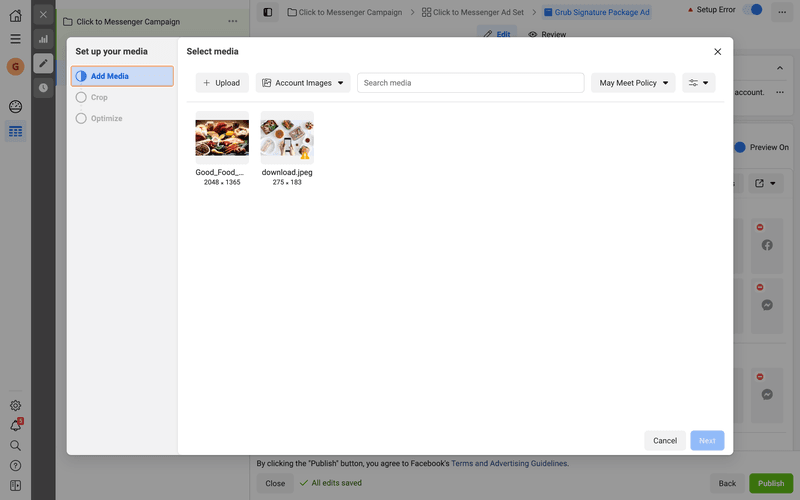This screenshot has width=800, height=500.
Task: Toggle the Preview On switch
Action: [x=740, y=147]
